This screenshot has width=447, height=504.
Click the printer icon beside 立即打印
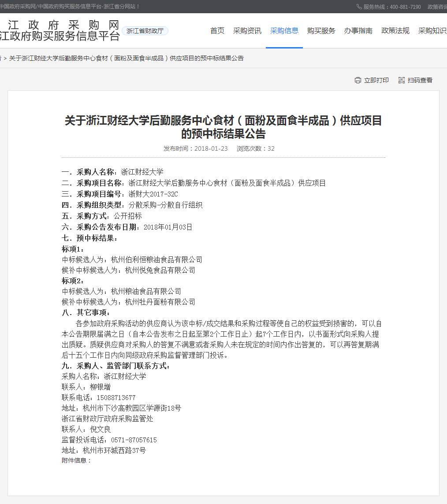point(358,80)
